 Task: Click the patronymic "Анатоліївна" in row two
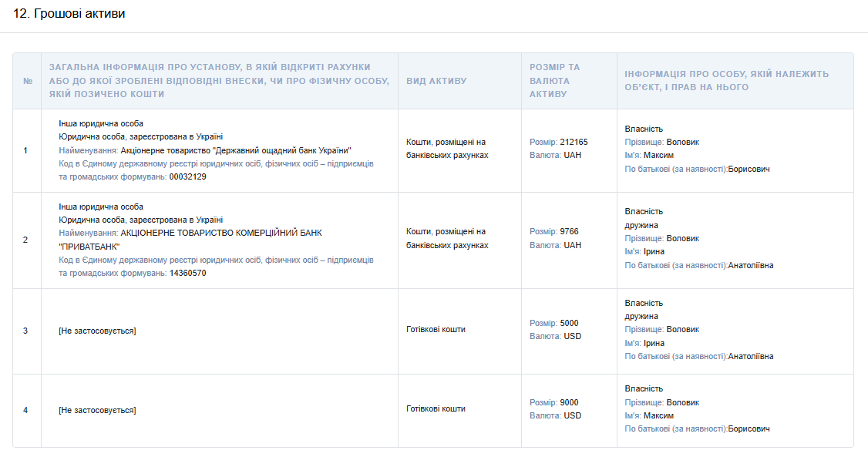750,265
